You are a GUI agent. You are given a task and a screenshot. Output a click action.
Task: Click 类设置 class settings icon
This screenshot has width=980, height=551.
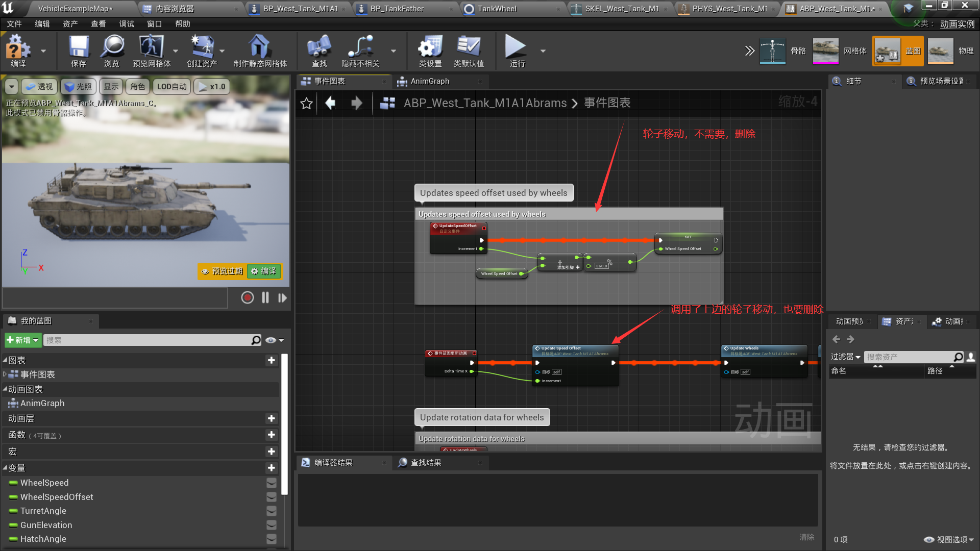pyautogui.click(x=430, y=50)
